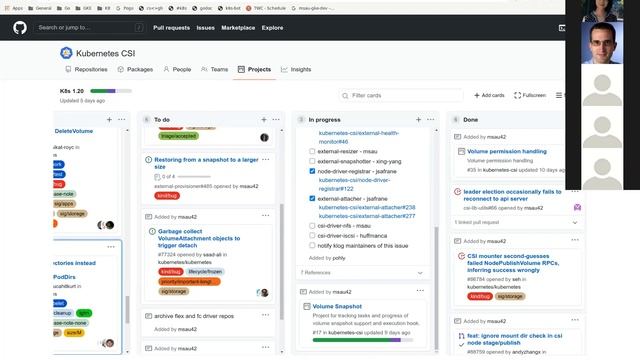Open Restoring from a snapshot to a larger size
Image resolution: width=640 pixels, height=360 pixels.
pyautogui.click(x=206, y=163)
